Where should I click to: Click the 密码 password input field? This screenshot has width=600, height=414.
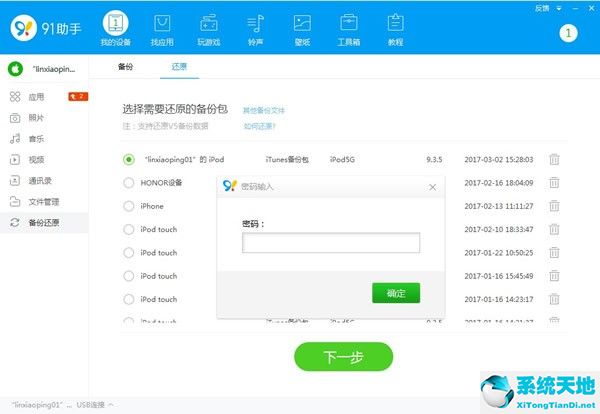click(331, 243)
